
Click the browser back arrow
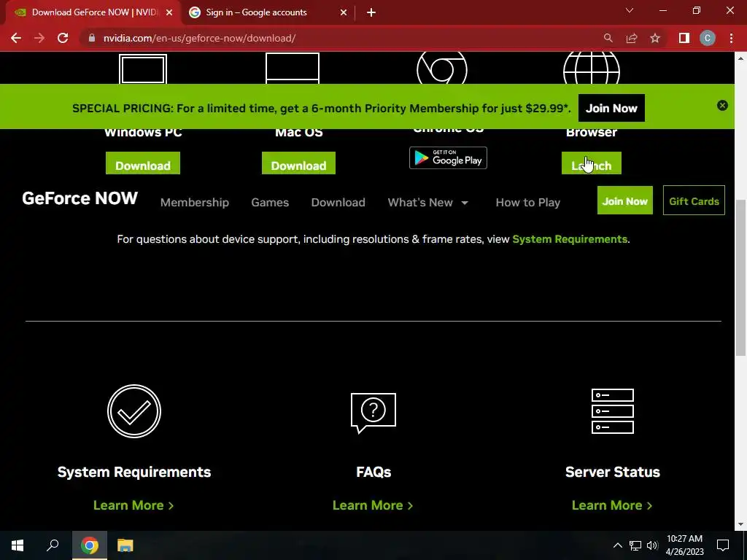coord(16,38)
